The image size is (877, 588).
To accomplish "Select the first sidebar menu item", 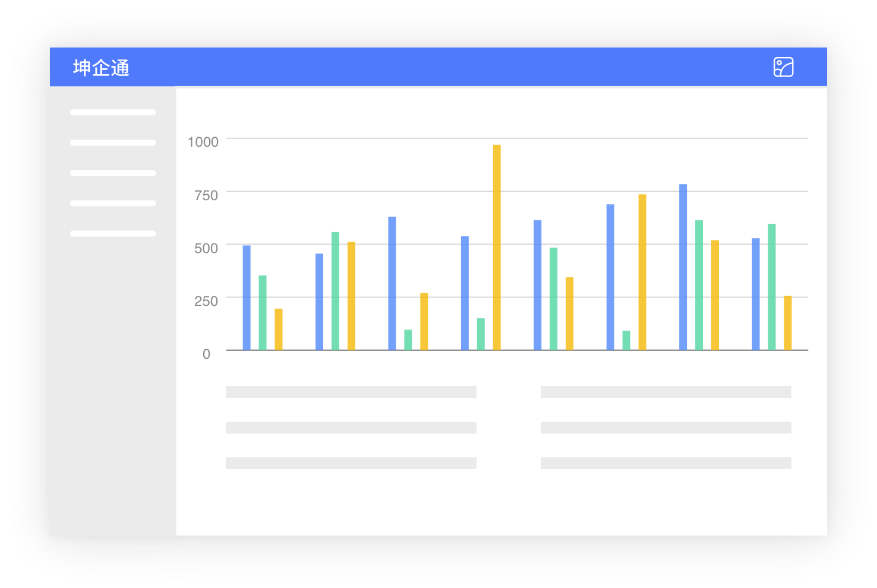I will click(x=113, y=112).
